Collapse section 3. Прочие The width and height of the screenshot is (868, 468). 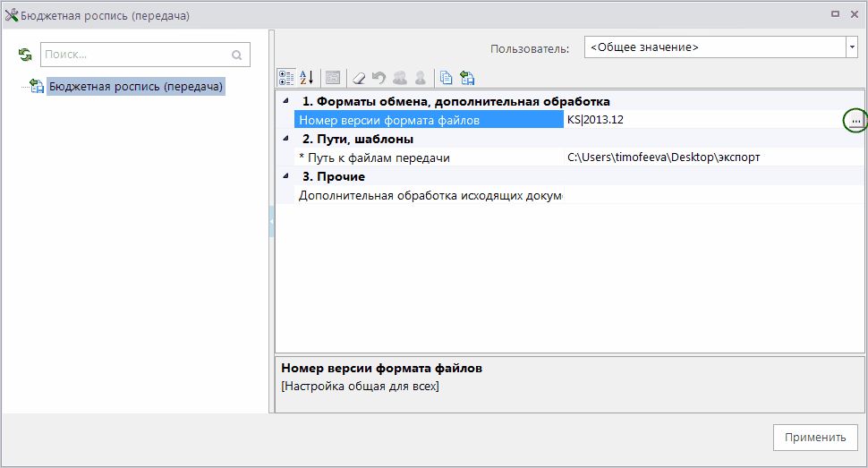click(285, 176)
